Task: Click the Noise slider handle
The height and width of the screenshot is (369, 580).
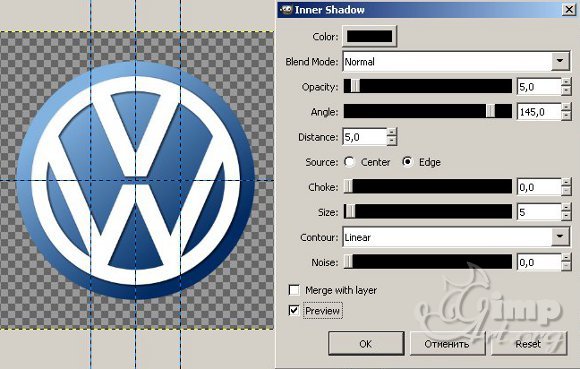Action: pos(348,262)
